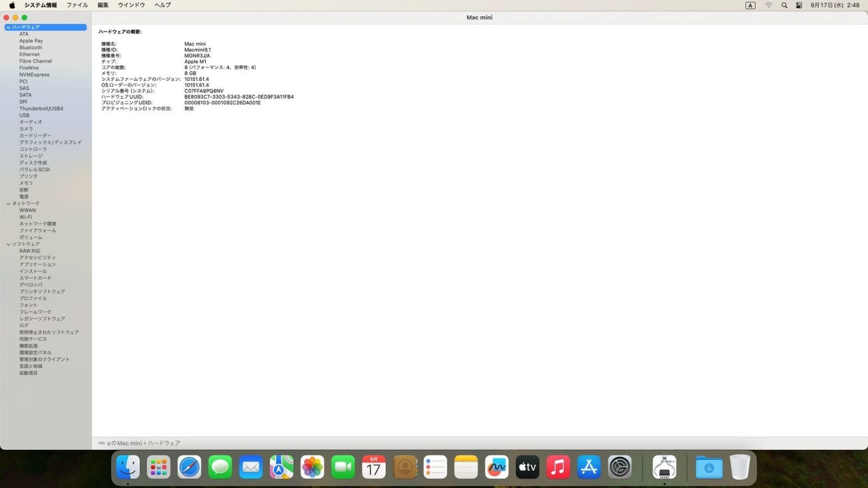
Task: Click the Wi-Fi status icon
Action: pos(768,5)
